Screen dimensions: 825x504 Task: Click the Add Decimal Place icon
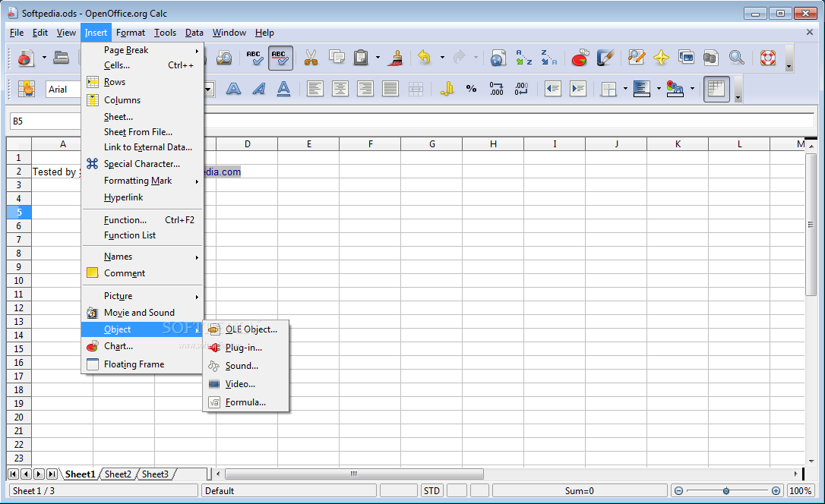coord(496,89)
